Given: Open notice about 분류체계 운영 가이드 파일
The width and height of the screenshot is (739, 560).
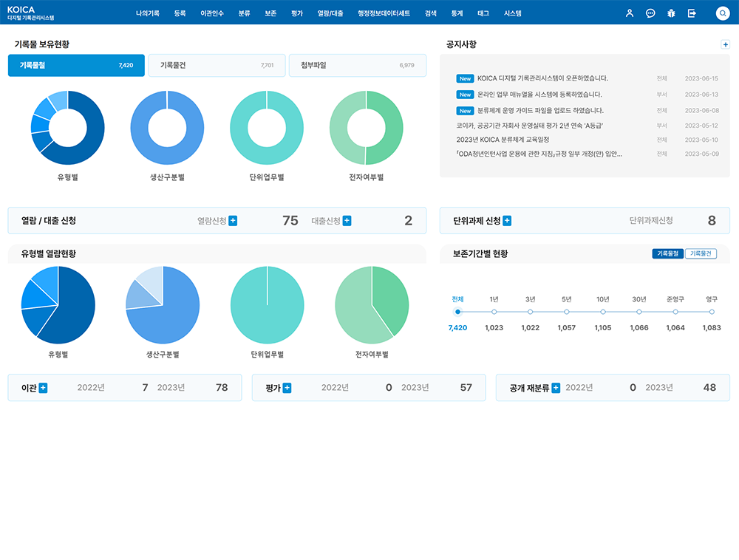Looking at the screenshot, I should point(541,110).
